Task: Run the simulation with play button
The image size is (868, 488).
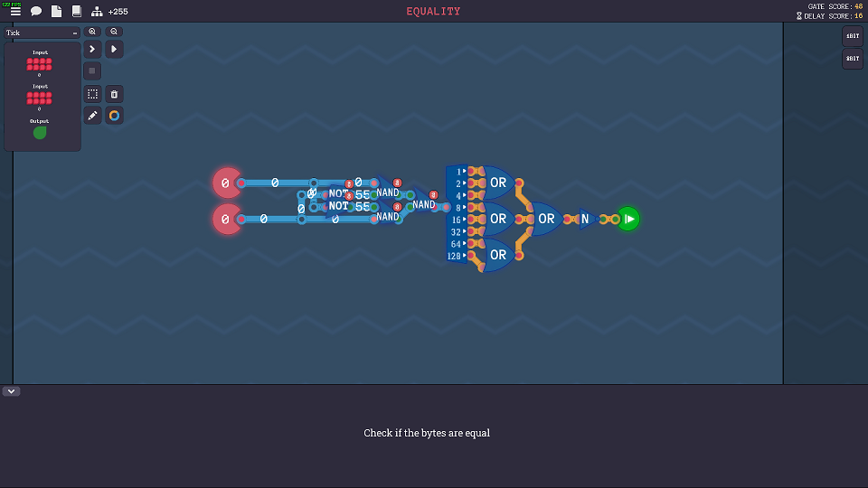Action: 114,49
